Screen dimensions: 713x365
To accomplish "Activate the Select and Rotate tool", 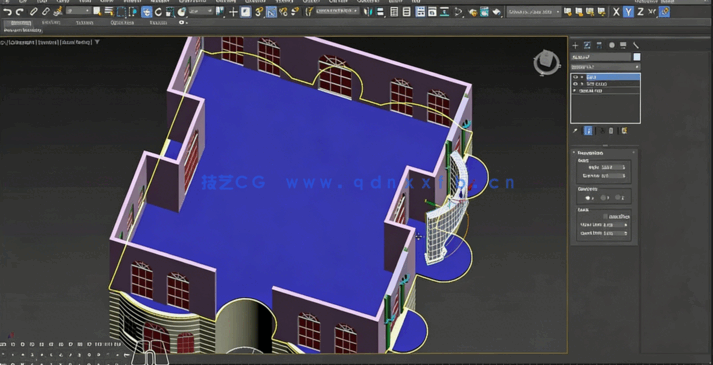I will [x=158, y=12].
